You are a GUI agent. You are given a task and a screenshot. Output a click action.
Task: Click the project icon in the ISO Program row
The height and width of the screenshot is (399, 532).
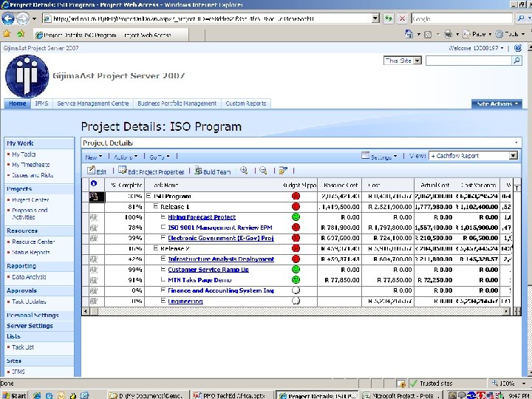[x=94, y=196]
